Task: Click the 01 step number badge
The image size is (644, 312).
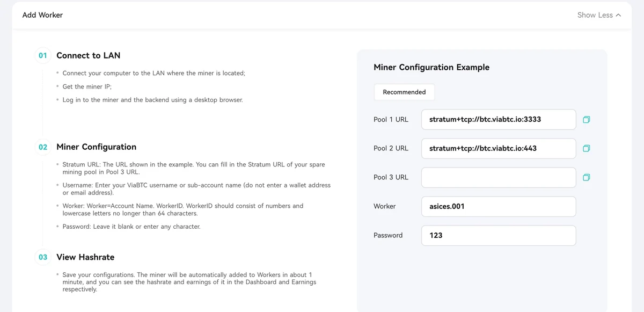Action: tap(43, 55)
